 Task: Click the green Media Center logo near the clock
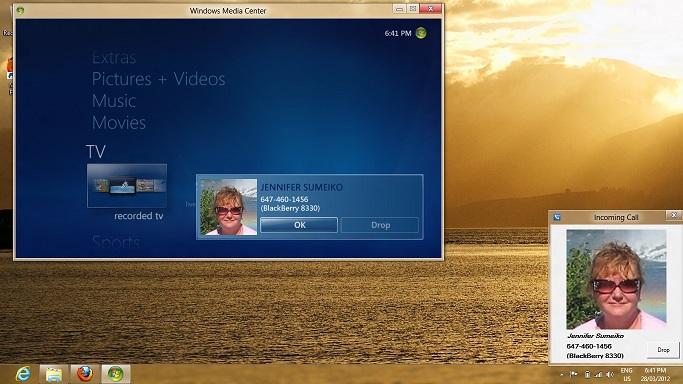click(x=421, y=33)
